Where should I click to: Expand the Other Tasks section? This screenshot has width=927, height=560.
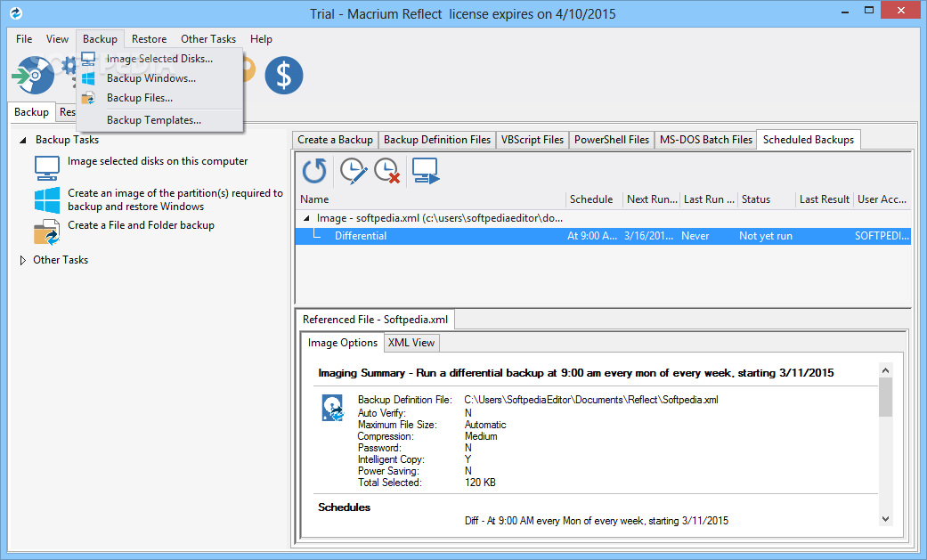23,260
